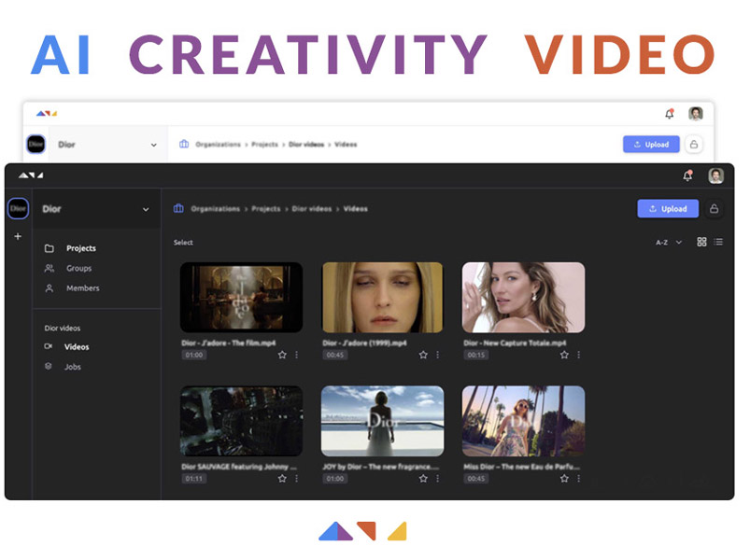Open the A-Z sort dropdown
The image size is (750, 560).
(668, 242)
